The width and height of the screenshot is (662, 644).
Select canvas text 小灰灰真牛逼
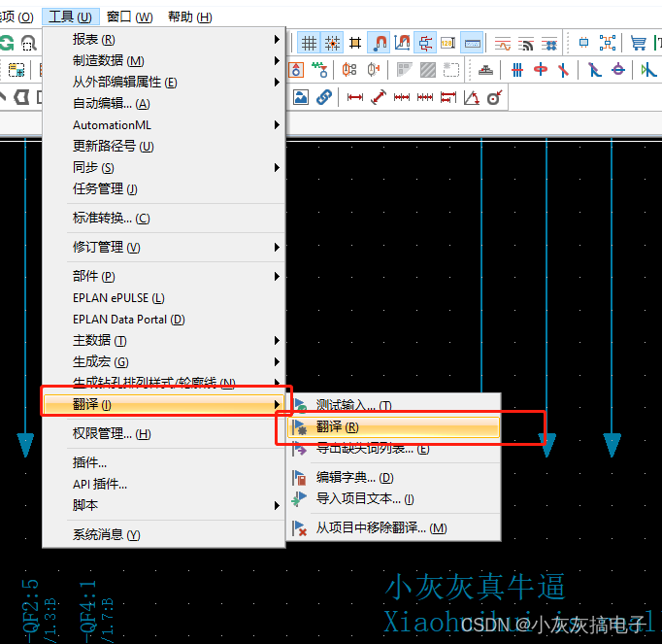(x=475, y=587)
